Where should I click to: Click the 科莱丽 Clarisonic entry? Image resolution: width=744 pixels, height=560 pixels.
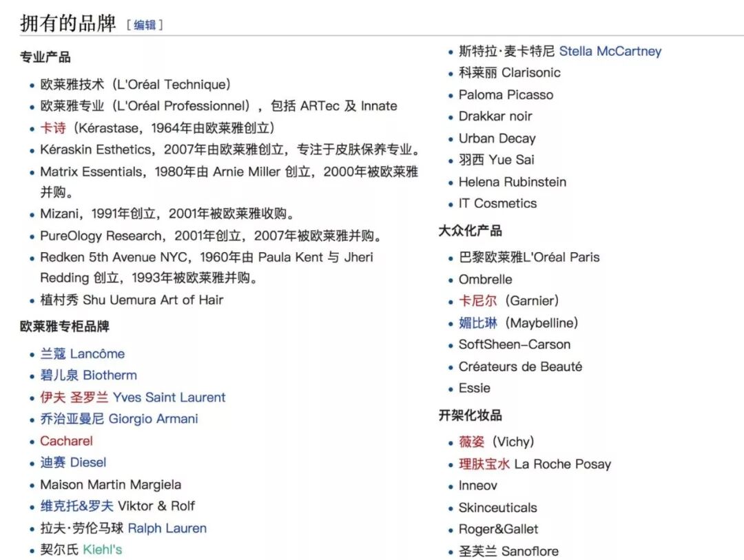tap(510, 72)
